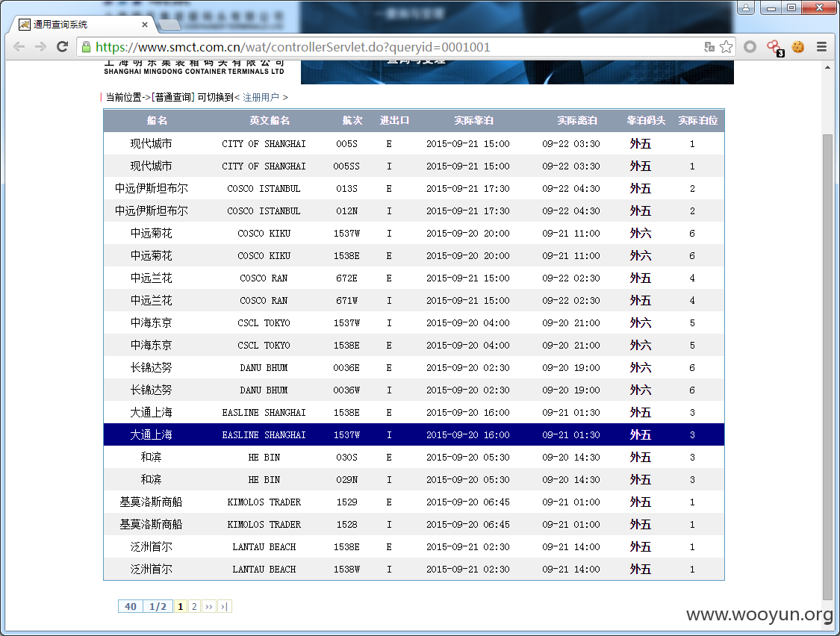Click the red extension icon with badge
This screenshot has height=636, width=840.
[x=774, y=49]
